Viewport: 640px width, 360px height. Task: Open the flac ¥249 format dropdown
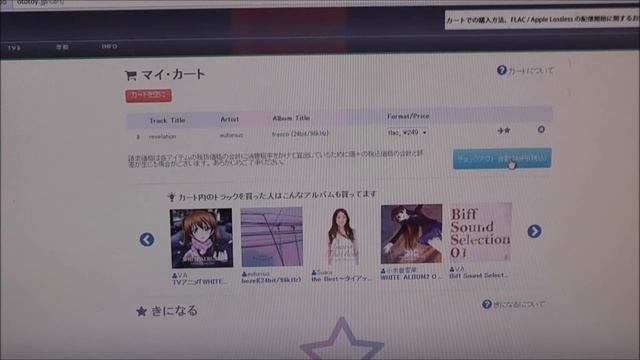tap(407, 133)
